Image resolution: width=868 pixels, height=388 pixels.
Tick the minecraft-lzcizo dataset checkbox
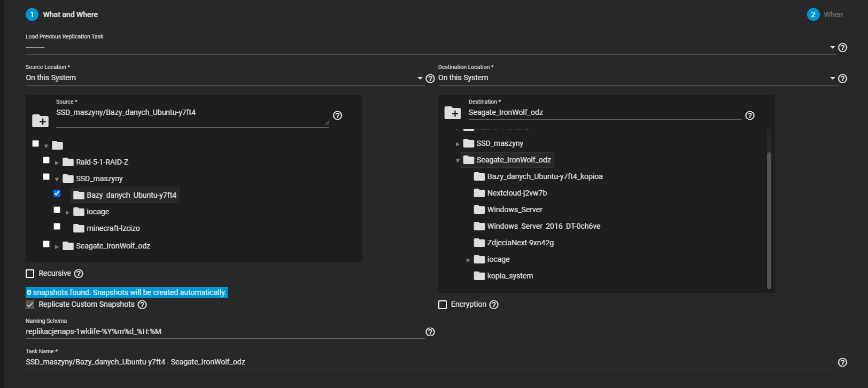coord(57,227)
